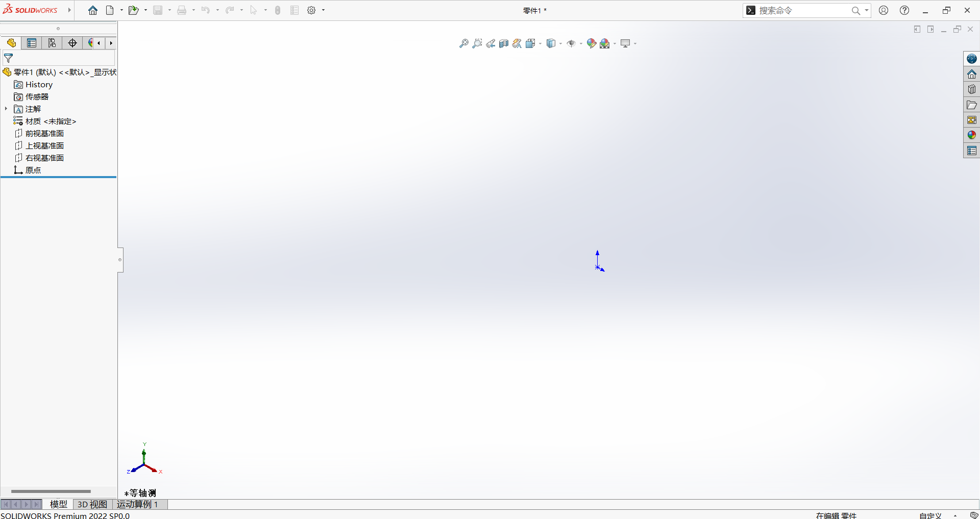Open Design Library in task pane
The image size is (980, 519).
(x=971, y=89)
